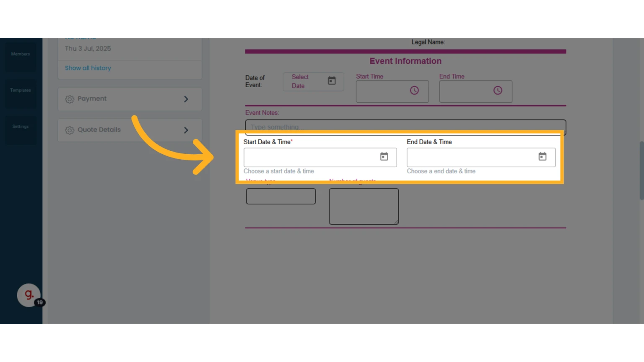Click into the End Date & Time field
This screenshot has width=644, height=362.
481,157
